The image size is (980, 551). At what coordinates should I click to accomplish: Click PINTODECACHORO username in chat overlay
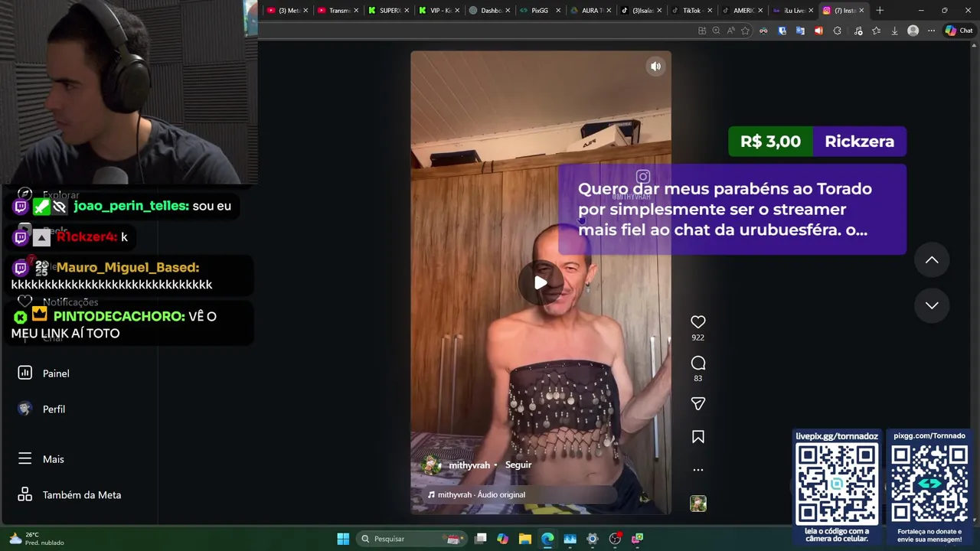pyautogui.click(x=119, y=316)
